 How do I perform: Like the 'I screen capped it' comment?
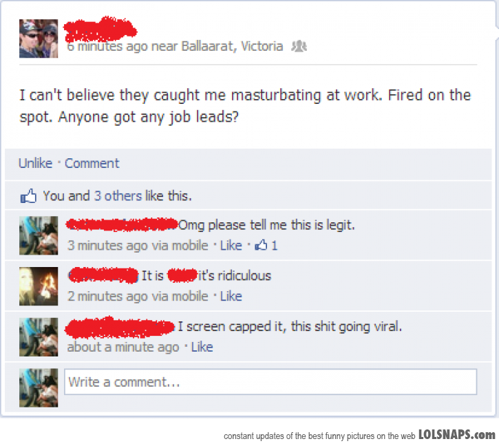(x=202, y=347)
